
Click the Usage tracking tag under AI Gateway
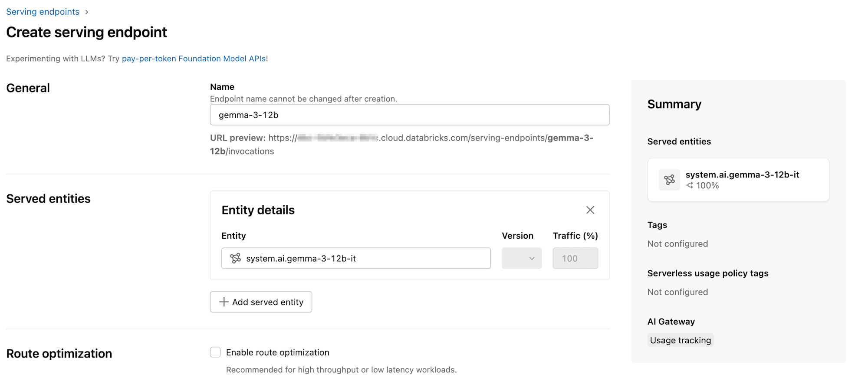tap(680, 340)
